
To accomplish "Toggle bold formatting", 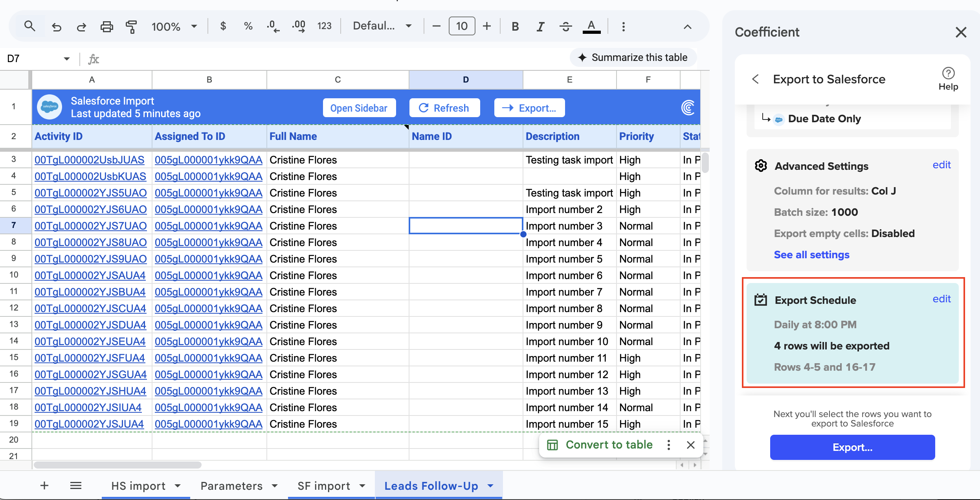I will click(515, 26).
